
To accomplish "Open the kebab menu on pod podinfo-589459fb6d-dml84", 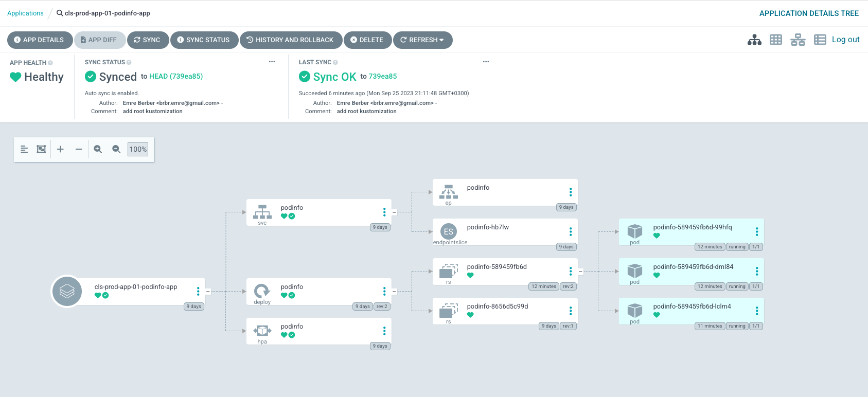I will 757,271.
